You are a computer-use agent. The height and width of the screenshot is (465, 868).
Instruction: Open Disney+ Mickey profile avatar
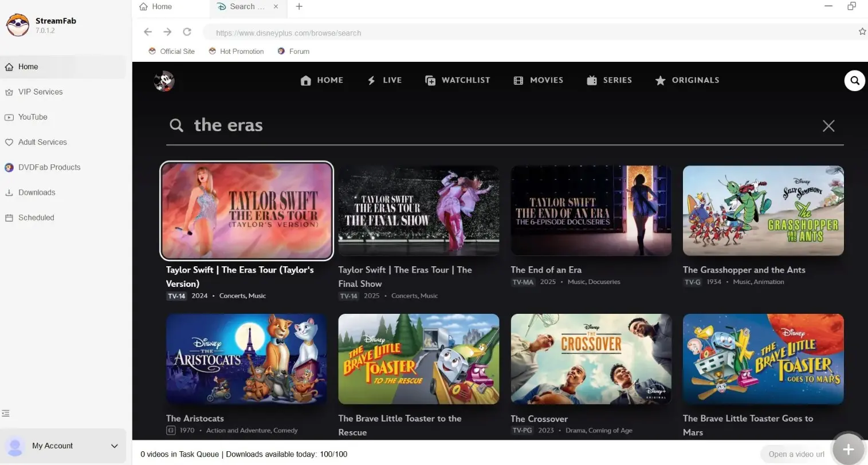164,81
